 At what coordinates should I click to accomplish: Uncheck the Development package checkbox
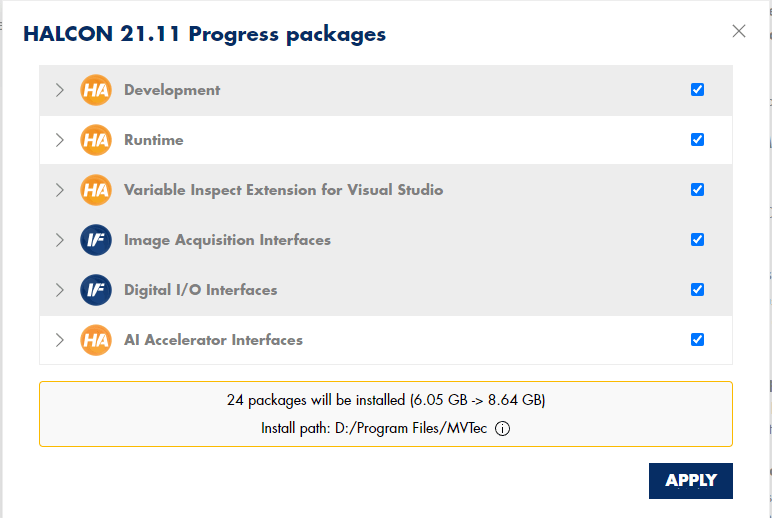click(697, 90)
